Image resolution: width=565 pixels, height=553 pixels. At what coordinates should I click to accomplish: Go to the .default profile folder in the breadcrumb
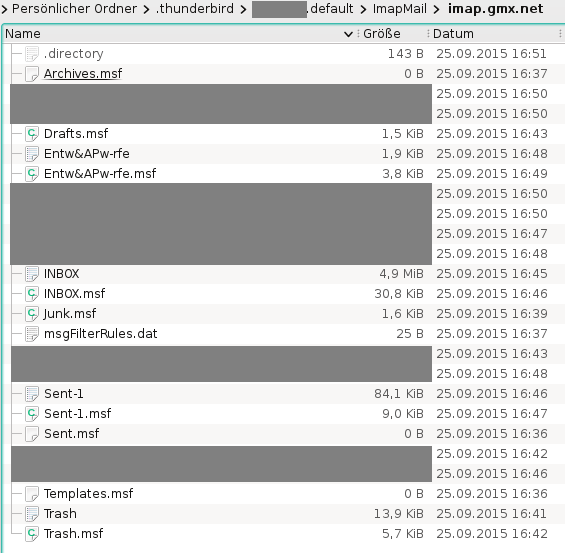[x=302, y=9]
